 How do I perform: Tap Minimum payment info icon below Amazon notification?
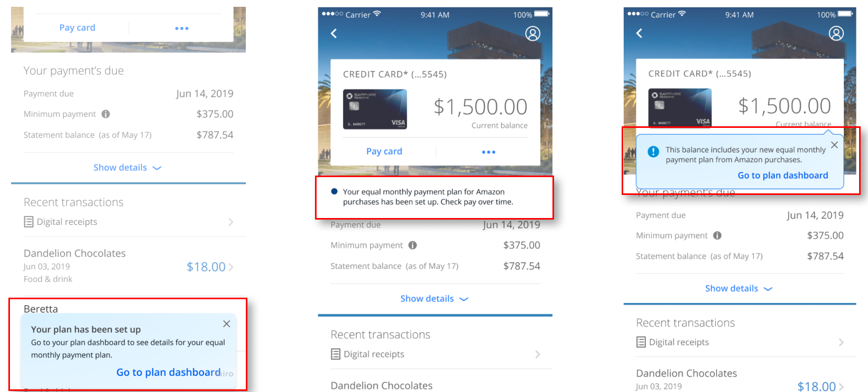[x=413, y=245]
